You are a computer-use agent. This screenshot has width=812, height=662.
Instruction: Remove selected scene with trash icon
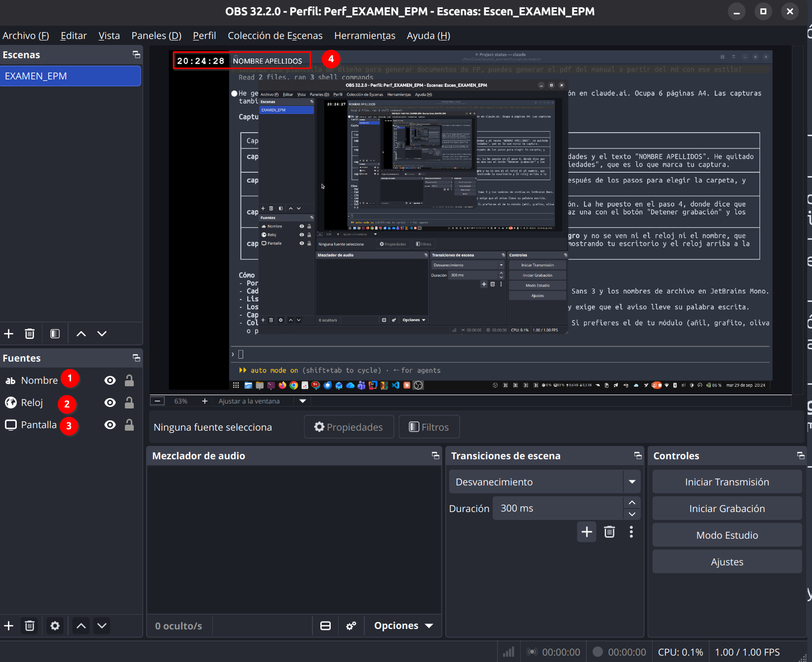[30, 334]
